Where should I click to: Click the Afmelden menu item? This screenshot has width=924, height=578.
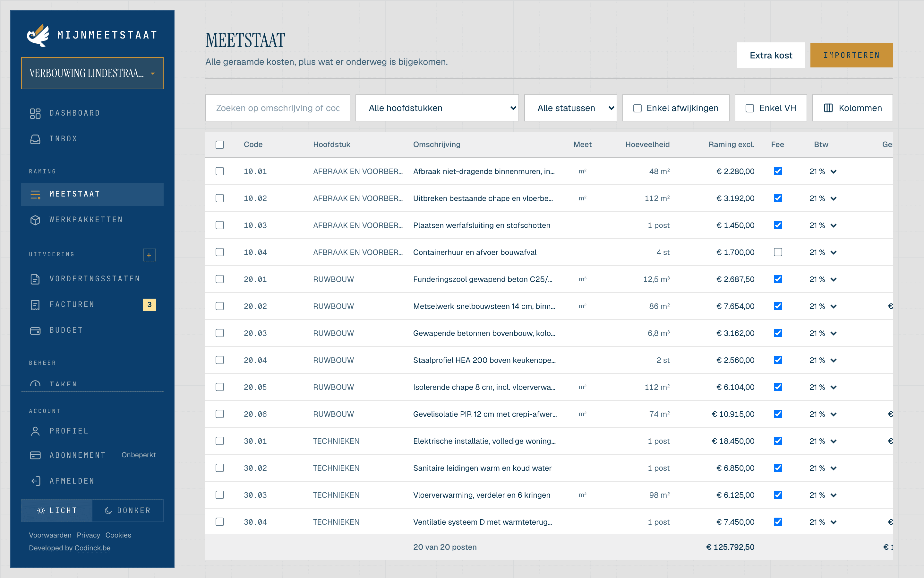tap(92, 481)
